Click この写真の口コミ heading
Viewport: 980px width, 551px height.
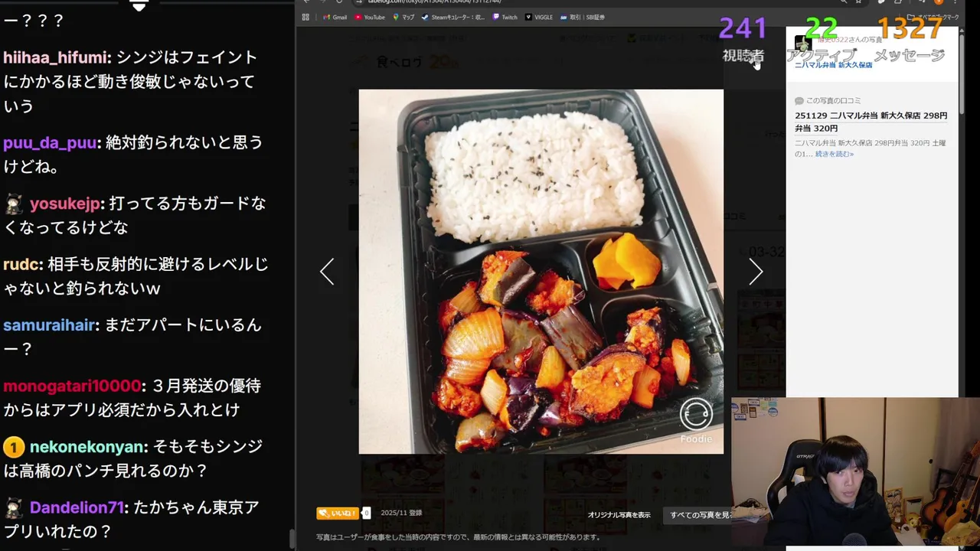828,101
